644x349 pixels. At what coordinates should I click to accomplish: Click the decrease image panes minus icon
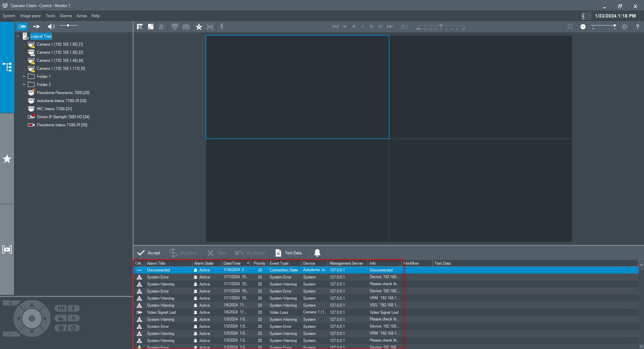pos(583,27)
